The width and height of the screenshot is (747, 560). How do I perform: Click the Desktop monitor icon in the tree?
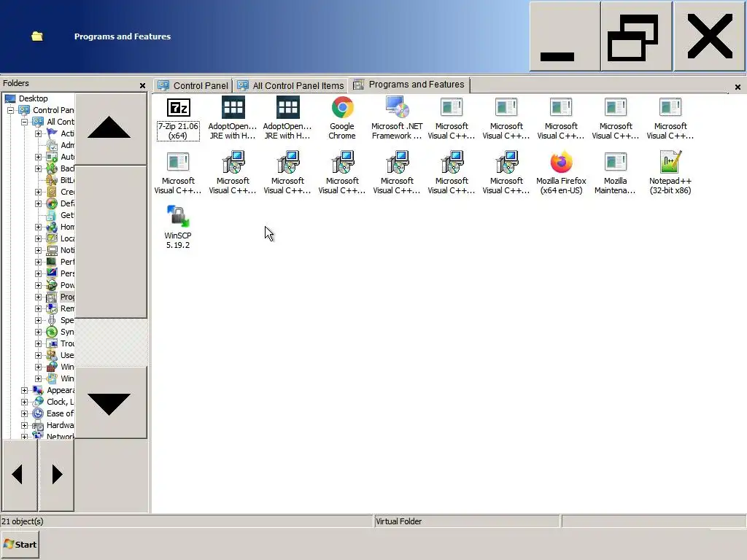click(x=10, y=98)
